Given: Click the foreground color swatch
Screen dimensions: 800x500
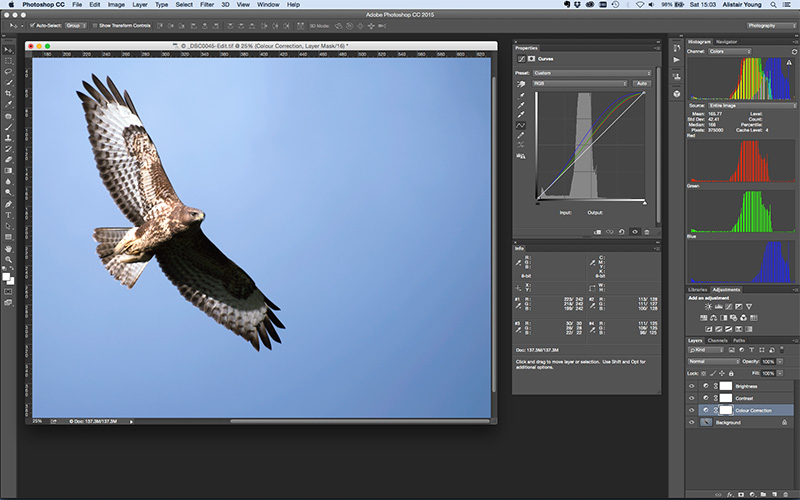Looking at the screenshot, I should click(6, 277).
